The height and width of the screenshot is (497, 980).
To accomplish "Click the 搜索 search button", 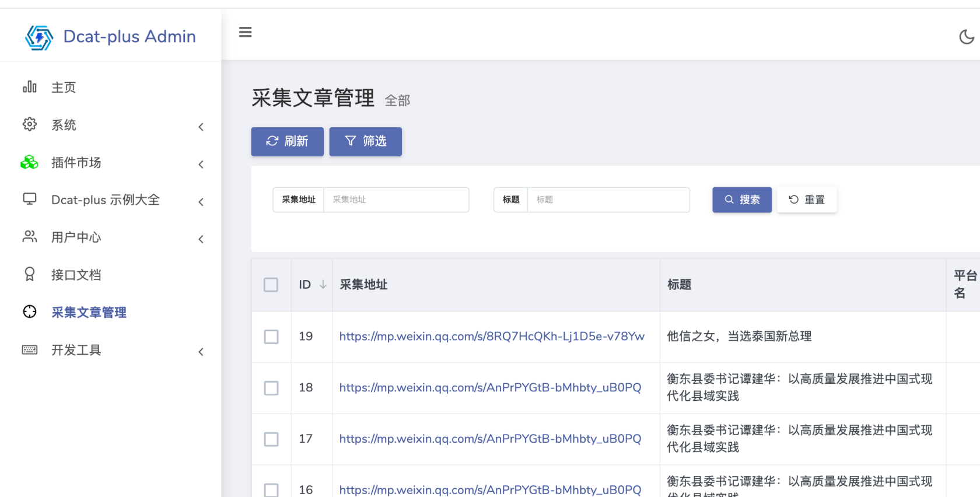I will click(742, 199).
